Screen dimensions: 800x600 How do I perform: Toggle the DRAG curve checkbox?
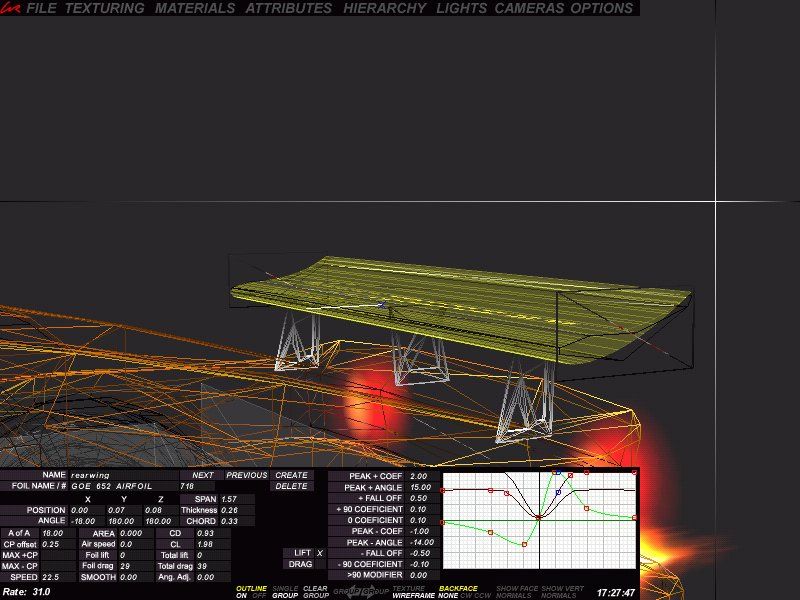(x=319, y=564)
